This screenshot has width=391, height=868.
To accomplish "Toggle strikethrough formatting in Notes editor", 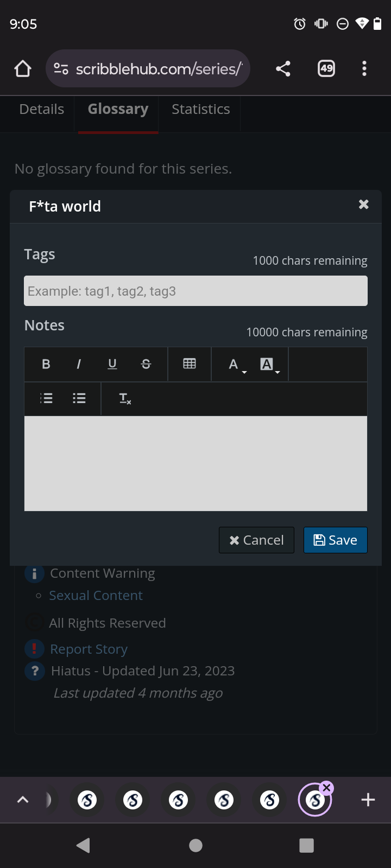I will pos(146,364).
